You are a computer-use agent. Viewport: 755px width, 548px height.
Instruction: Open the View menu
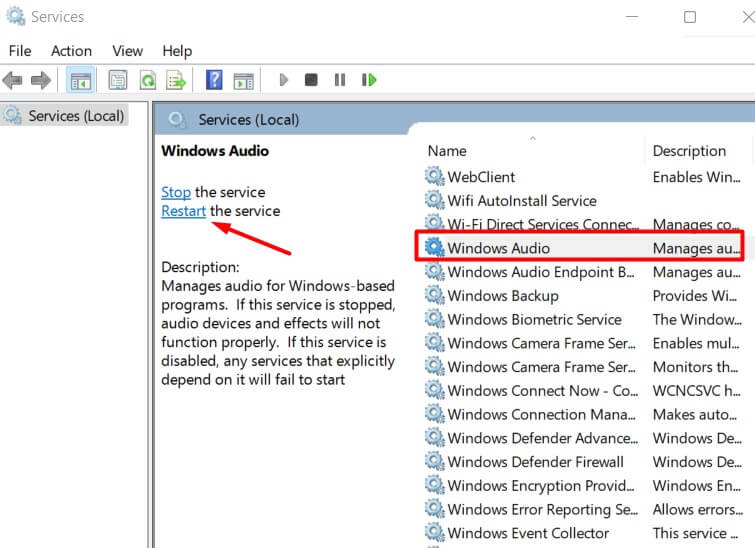127,51
